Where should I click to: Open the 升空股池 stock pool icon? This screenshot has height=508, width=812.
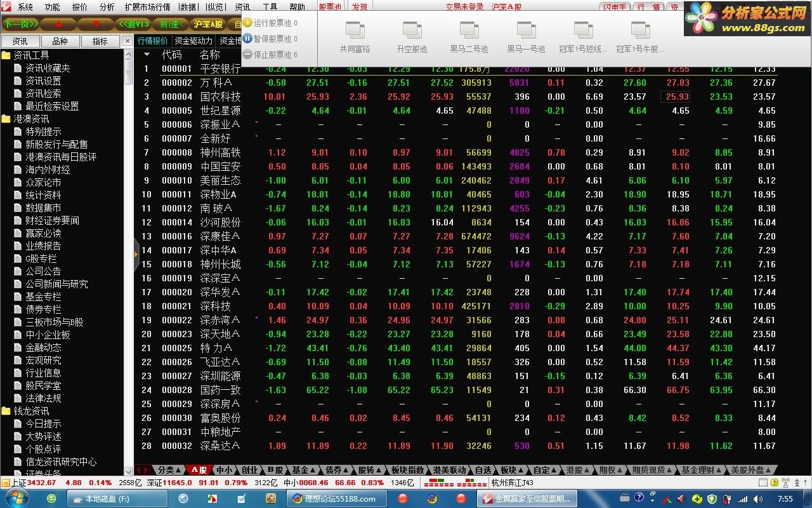(412, 29)
